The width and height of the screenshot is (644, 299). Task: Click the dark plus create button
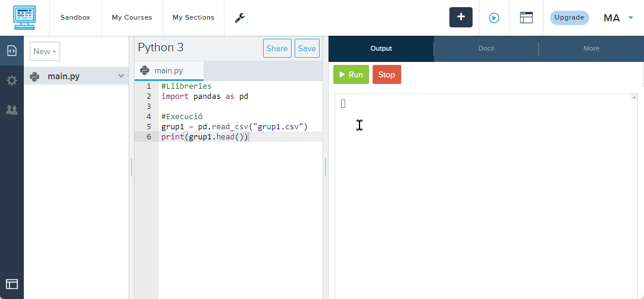point(461,17)
